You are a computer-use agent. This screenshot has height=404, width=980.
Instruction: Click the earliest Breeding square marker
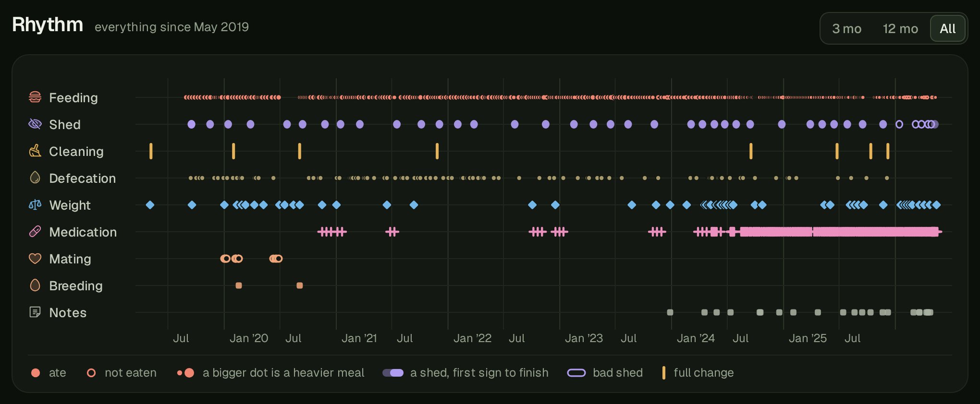point(239,285)
